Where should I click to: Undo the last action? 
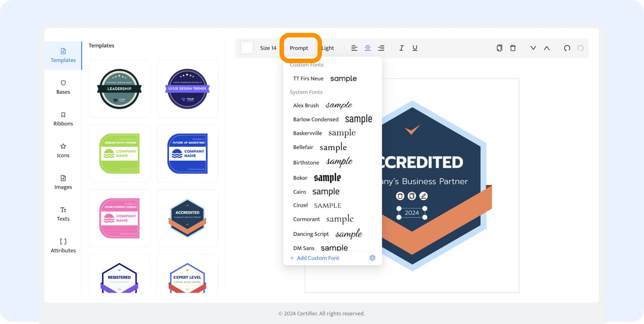pos(567,48)
